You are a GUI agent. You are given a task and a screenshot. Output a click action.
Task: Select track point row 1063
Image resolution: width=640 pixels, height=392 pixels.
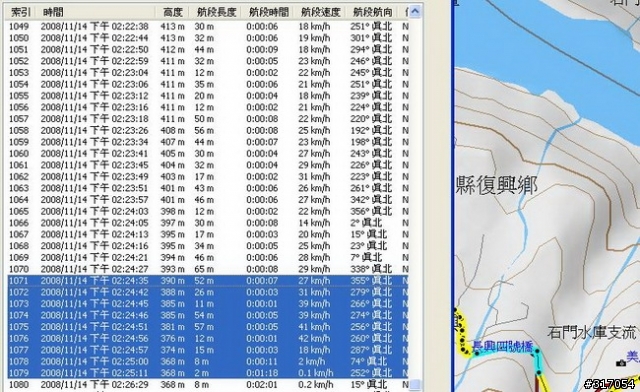[208, 188]
